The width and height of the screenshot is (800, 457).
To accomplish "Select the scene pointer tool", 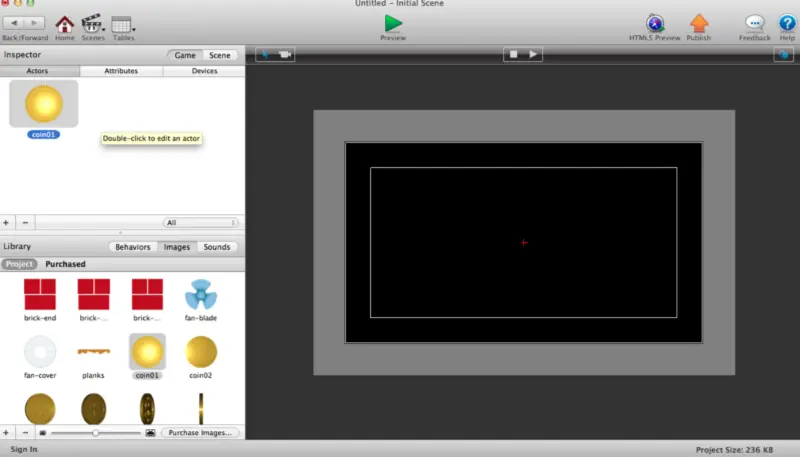I will [x=265, y=54].
